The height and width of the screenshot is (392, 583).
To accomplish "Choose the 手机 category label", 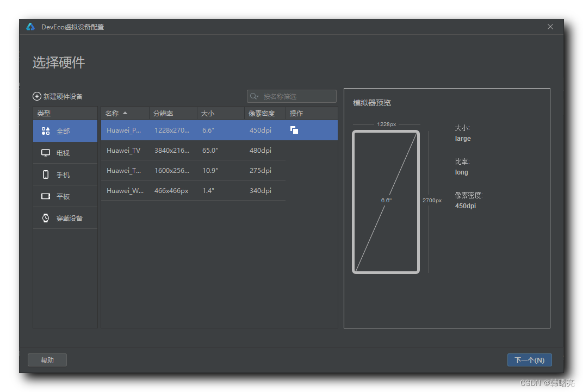I will coord(63,175).
